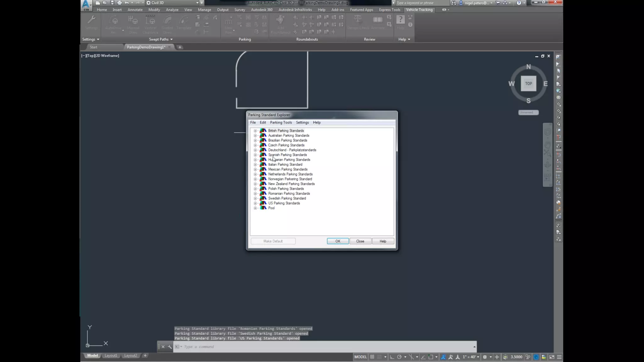Open the Parking Tools menu
This screenshot has width=644, height=362.
click(280, 122)
